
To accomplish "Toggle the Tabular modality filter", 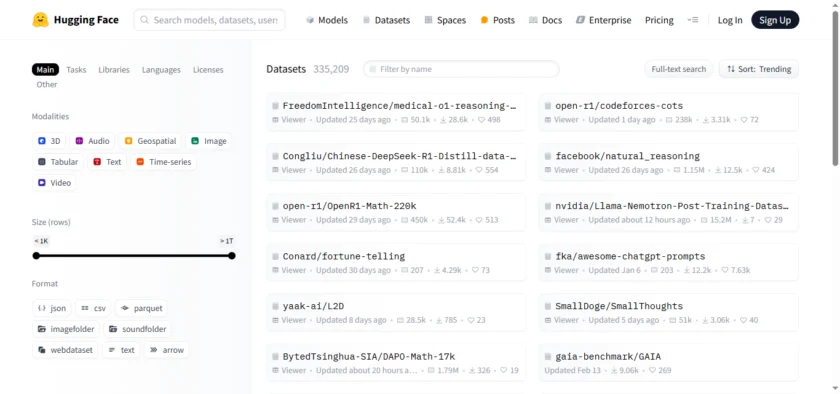I will click(x=58, y=162).
